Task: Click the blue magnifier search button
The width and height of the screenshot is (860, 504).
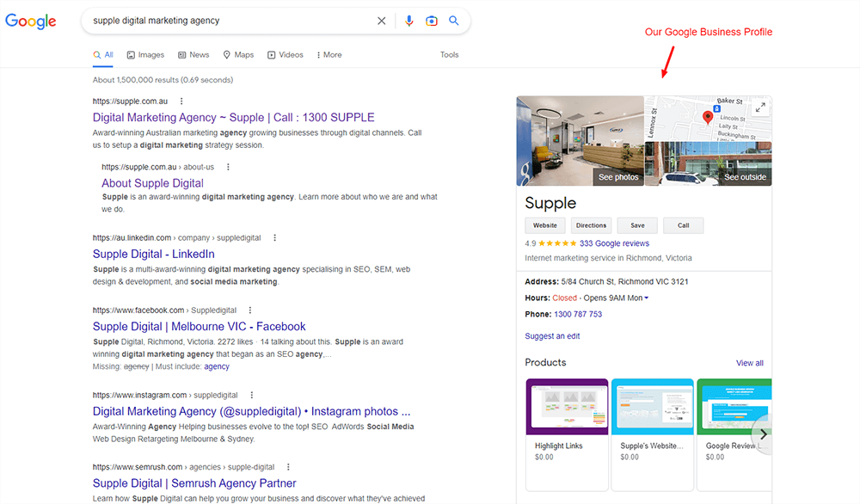Action: tap(453, 21)
